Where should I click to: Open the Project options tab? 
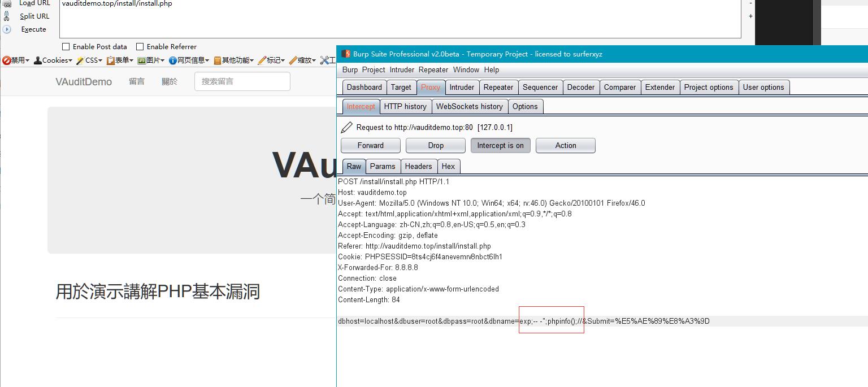click(709, 88)
